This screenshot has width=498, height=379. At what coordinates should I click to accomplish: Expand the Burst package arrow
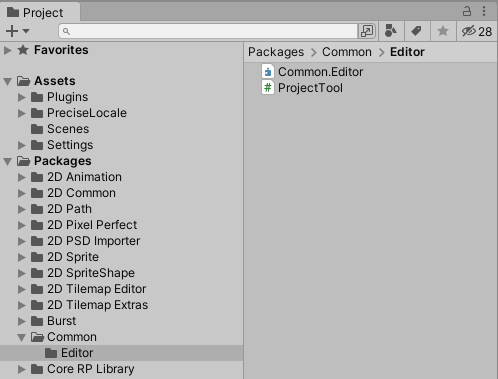click(21, 321)
